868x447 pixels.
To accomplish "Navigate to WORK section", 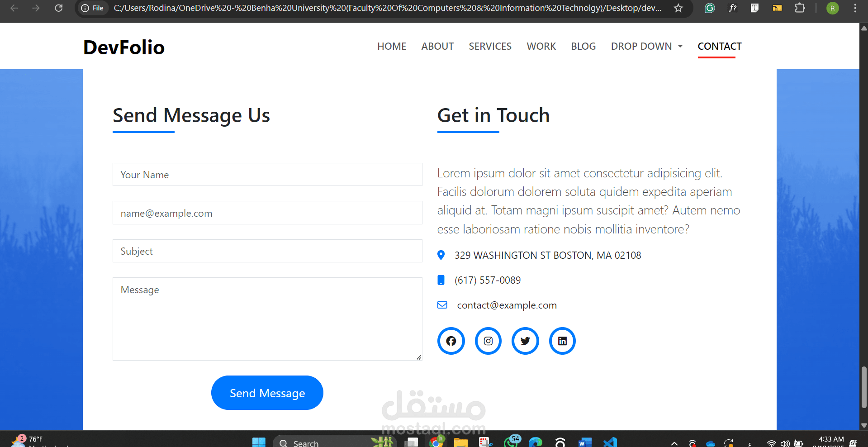I will [x=541, y=46].
